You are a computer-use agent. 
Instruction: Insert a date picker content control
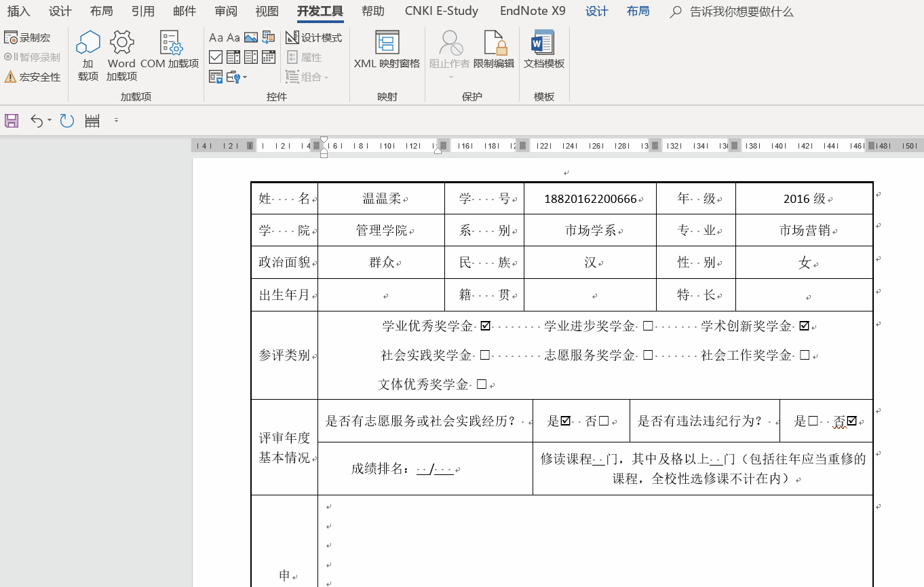[269, 57]
